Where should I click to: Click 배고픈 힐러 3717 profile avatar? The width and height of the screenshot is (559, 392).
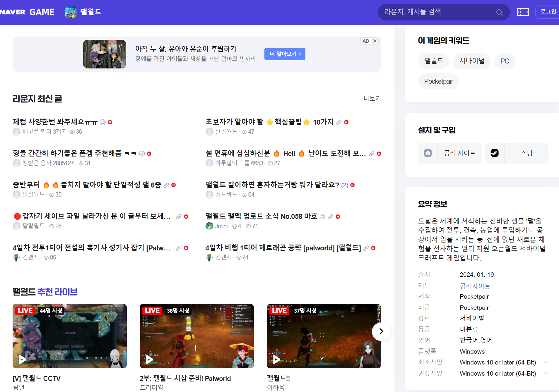pyautogui.click(x=16, y=132)
